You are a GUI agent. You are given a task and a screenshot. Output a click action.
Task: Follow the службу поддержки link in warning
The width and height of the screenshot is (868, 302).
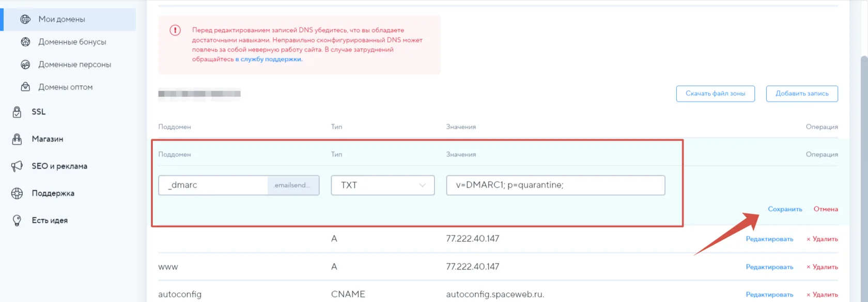pyautogui.click(x=269, y=59)
